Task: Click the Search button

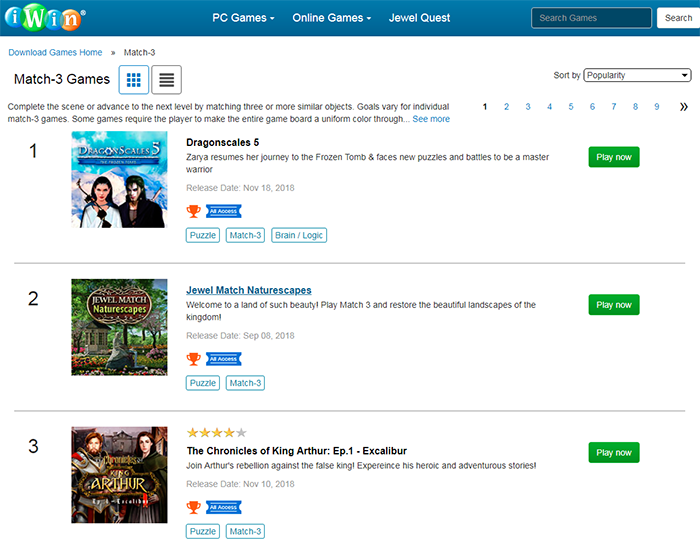Action: pos(678,18)
